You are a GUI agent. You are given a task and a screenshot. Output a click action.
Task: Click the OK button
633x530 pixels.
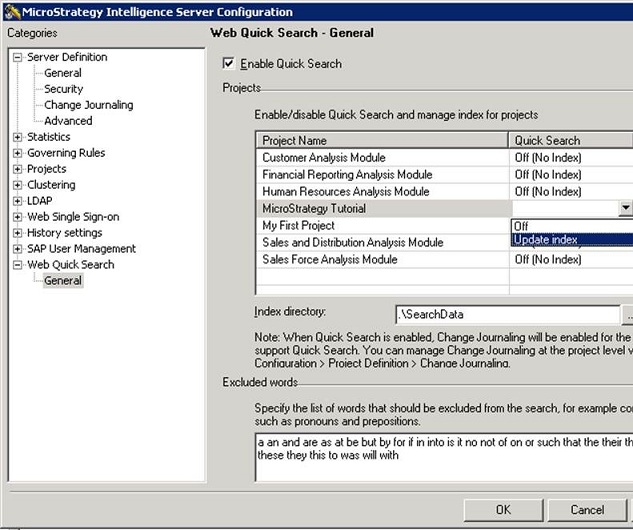[x=503, y=509]
